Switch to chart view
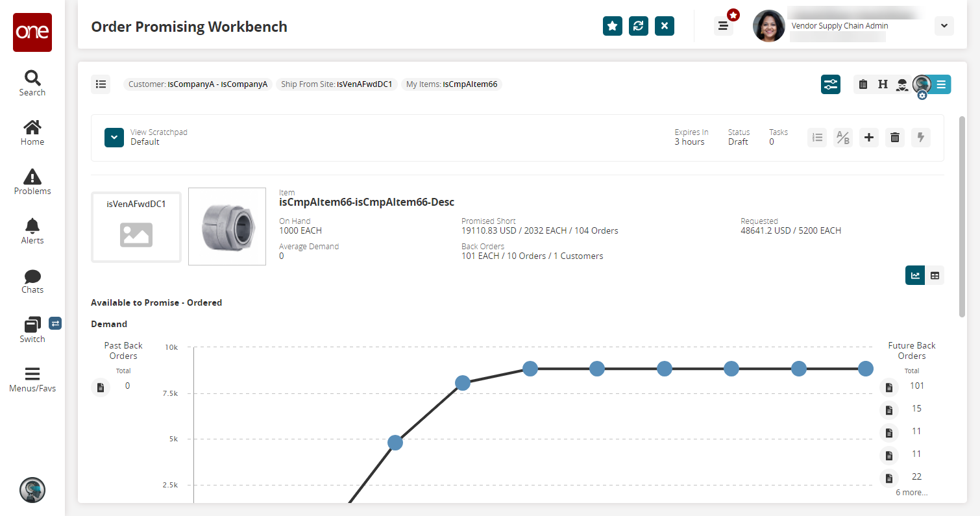980x516 pixels. click(915, 275)
